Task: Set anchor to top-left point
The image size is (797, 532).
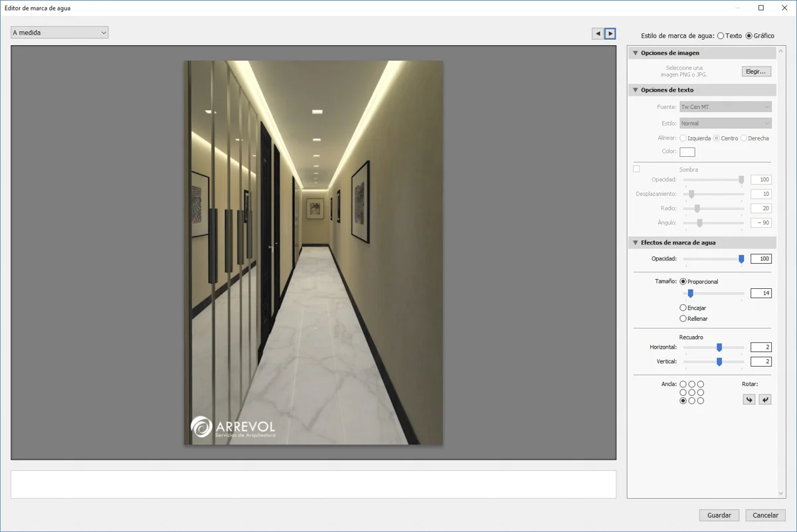Action: (x=683, y=384)
